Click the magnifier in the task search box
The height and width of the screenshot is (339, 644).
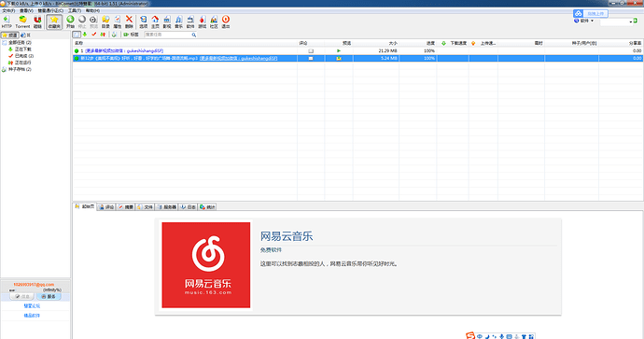click(194, 35)
